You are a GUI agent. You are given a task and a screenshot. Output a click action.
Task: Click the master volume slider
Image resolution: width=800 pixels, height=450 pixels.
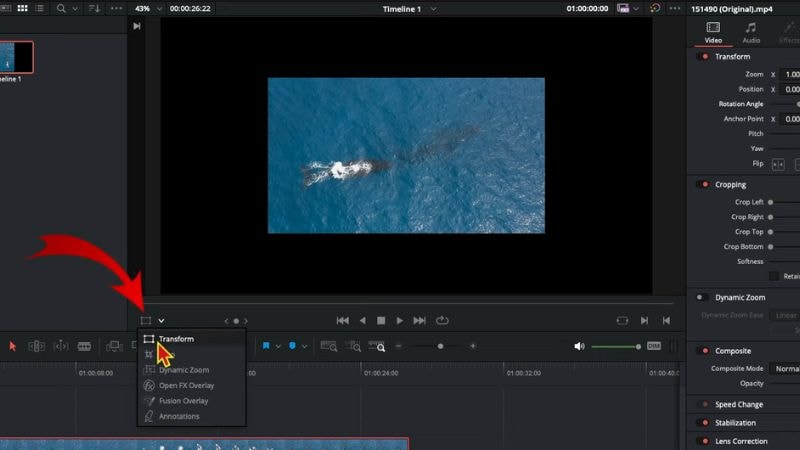[616, 346]
